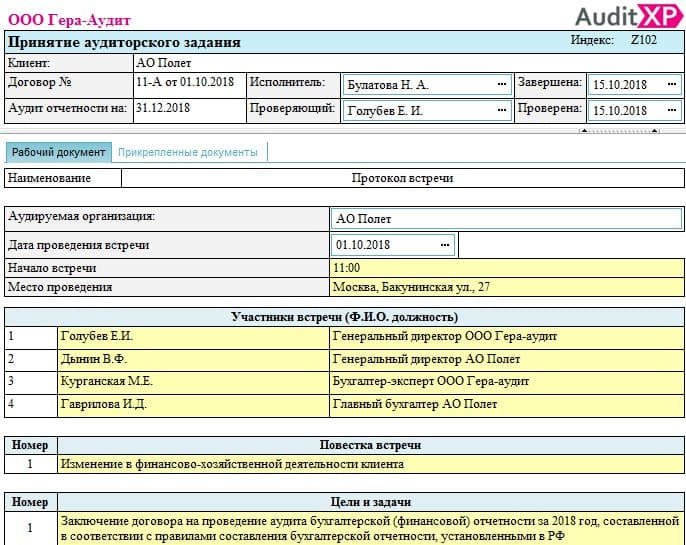Open executor picker next to Булатова Н. А.
Screen dimensions: 686x545
click(x=500, y=85)
